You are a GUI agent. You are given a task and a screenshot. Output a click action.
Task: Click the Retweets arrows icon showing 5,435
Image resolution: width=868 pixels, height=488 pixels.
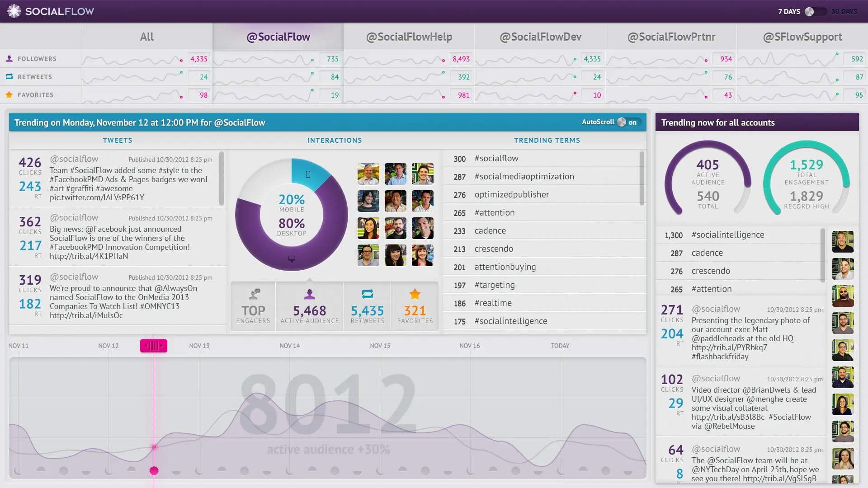click(368, 295)
